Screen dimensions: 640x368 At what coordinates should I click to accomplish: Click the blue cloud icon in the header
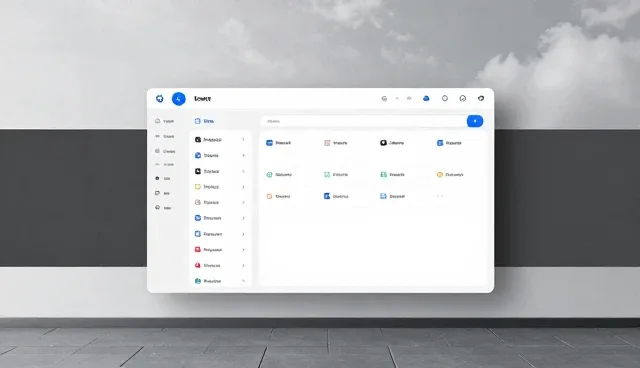(426, 98)
